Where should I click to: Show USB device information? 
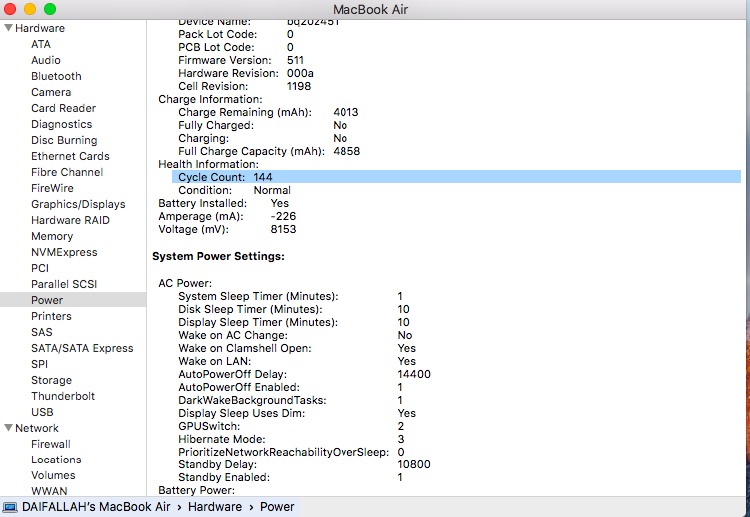coord(42,412)
